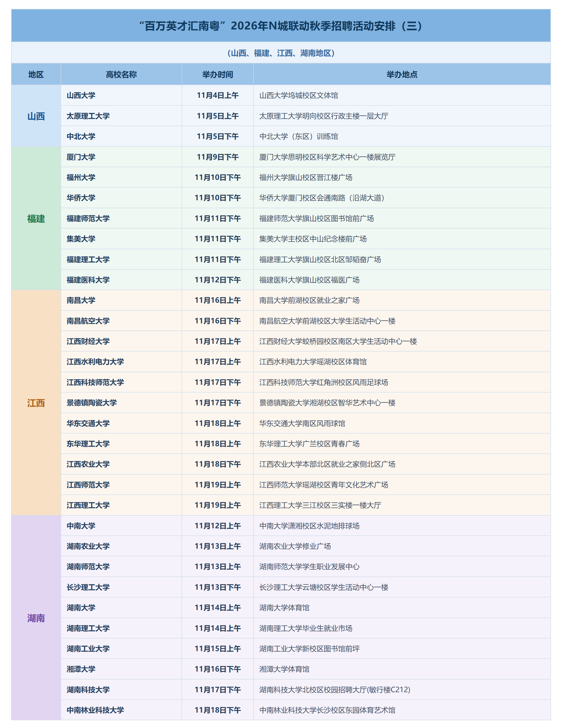Click the venue 福州大学旗山校区晋江楼广场
Screen dimensions: 562x728
pos(306,177)
